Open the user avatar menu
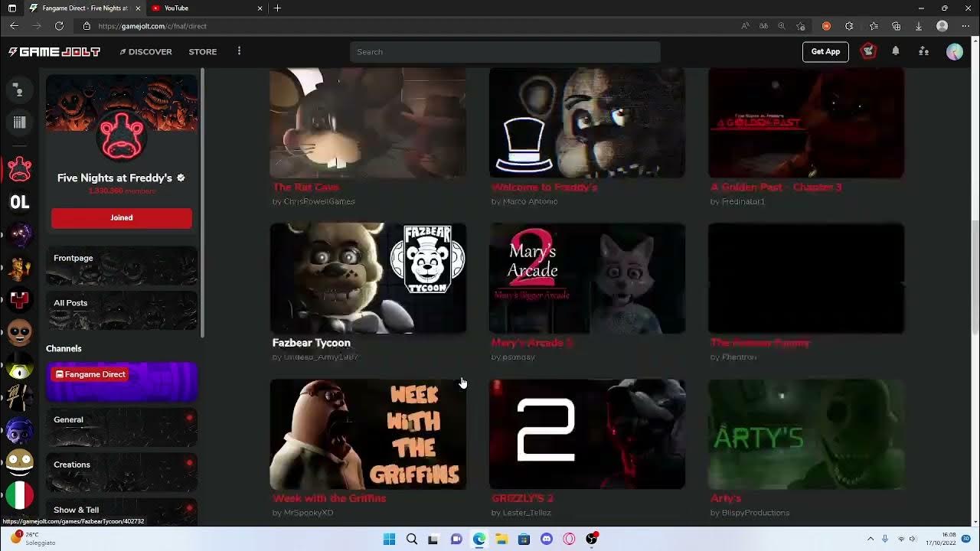This screenshot has width=980, height=551. click(954, 51)
